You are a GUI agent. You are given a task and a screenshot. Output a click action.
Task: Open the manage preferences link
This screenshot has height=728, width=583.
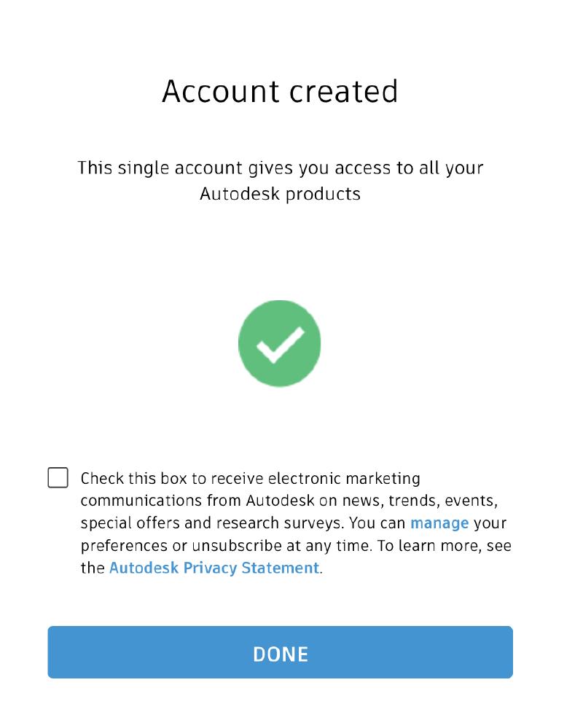coord(440,523)
